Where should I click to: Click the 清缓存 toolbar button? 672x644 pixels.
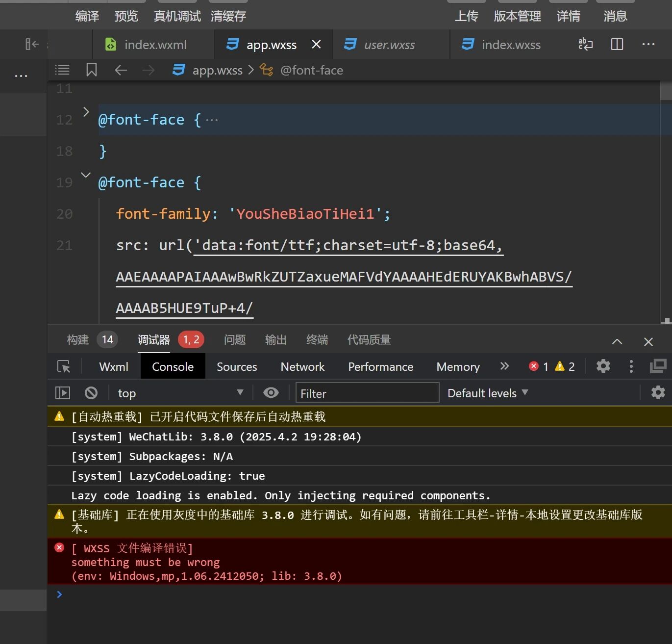(x=228, y=16)
